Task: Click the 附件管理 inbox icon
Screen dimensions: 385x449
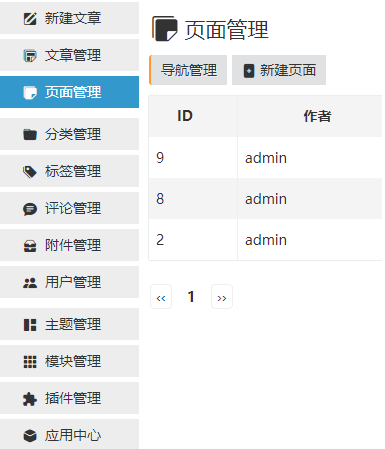Action: tap(30, 246)
